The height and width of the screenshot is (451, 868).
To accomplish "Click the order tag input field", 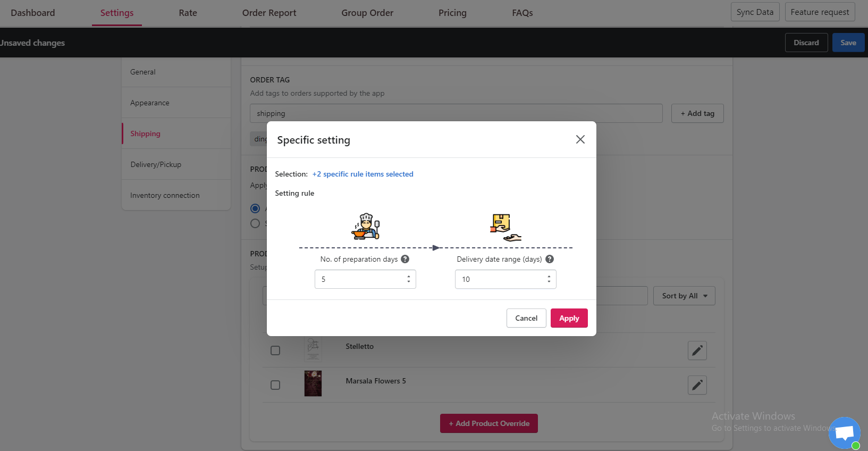I will click(456, 113).
